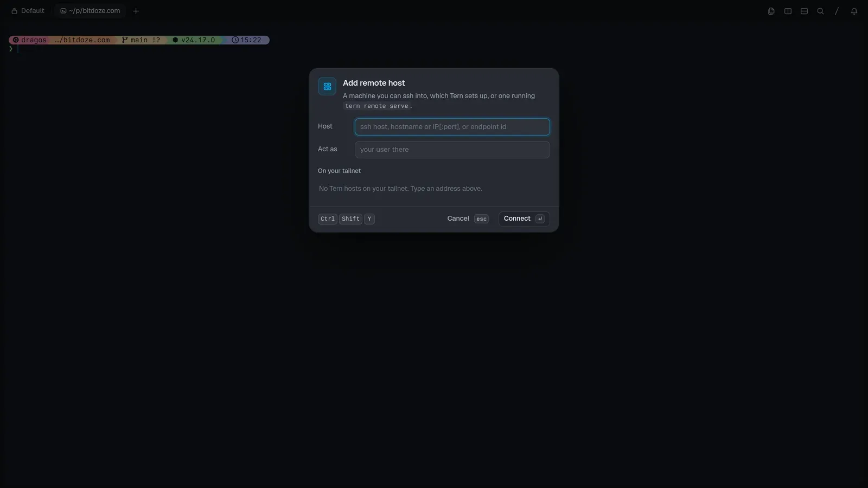Viewport: 868px width, 488px height.
Task: Split the pane vertically with columns icon
Action: (788, 11)
